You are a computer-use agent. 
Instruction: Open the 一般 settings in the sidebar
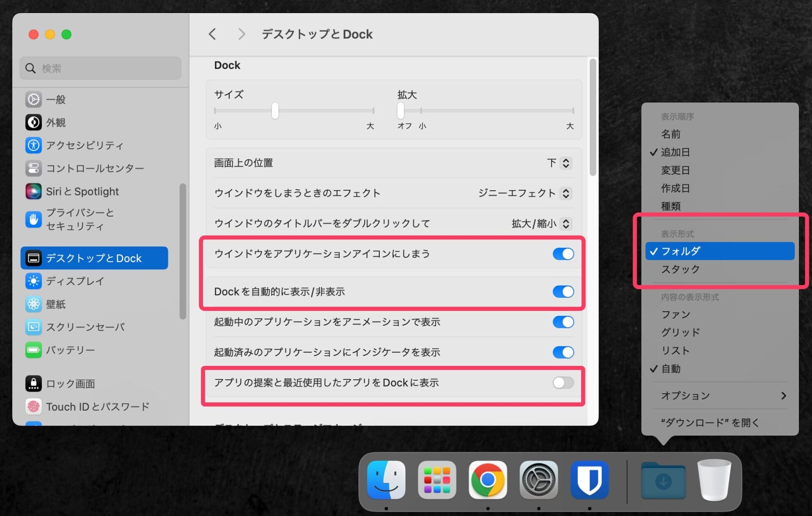(x=55, y=100)
